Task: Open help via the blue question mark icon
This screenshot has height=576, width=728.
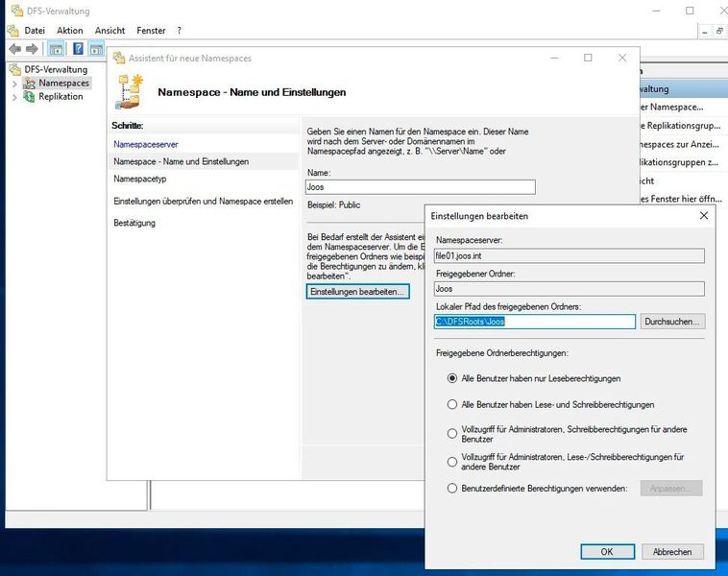Action: pyautogui.click(x=78, y=48)
